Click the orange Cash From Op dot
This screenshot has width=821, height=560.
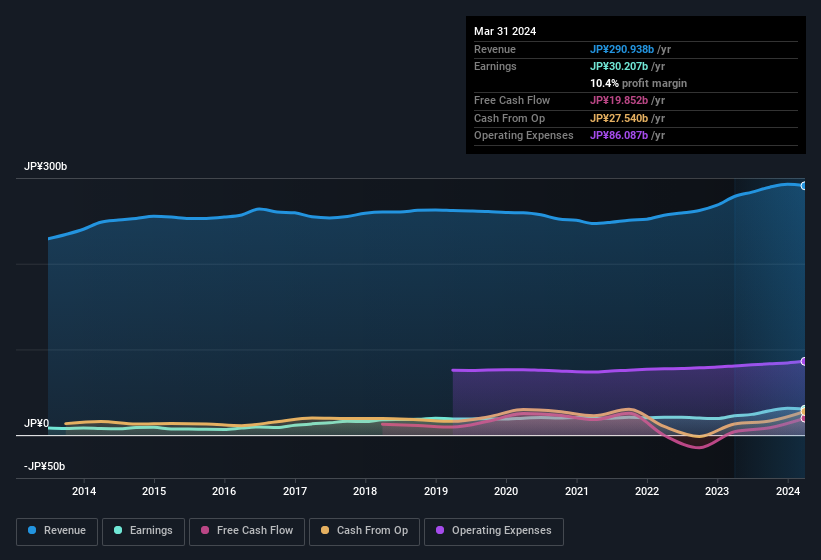[x=326, y=530]
